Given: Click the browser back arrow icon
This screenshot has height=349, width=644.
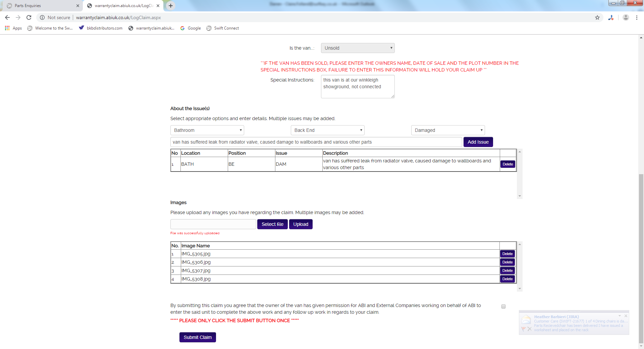Looking at the screenshot, I should tap(7, 17).
